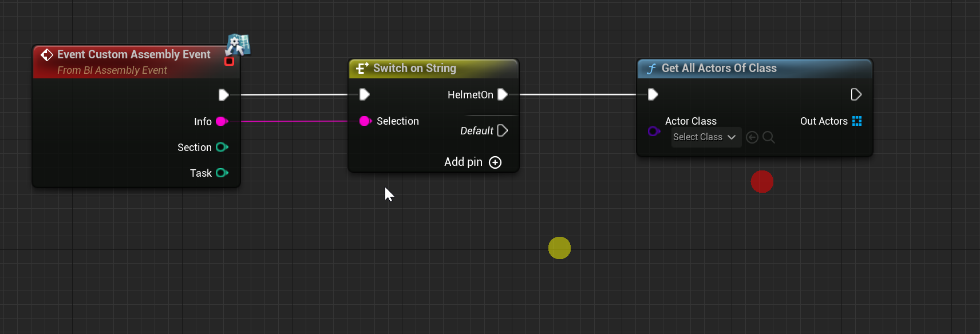Screen dimensions: 980x334
Task: Select the Switch on String node header
Action: 414,68
